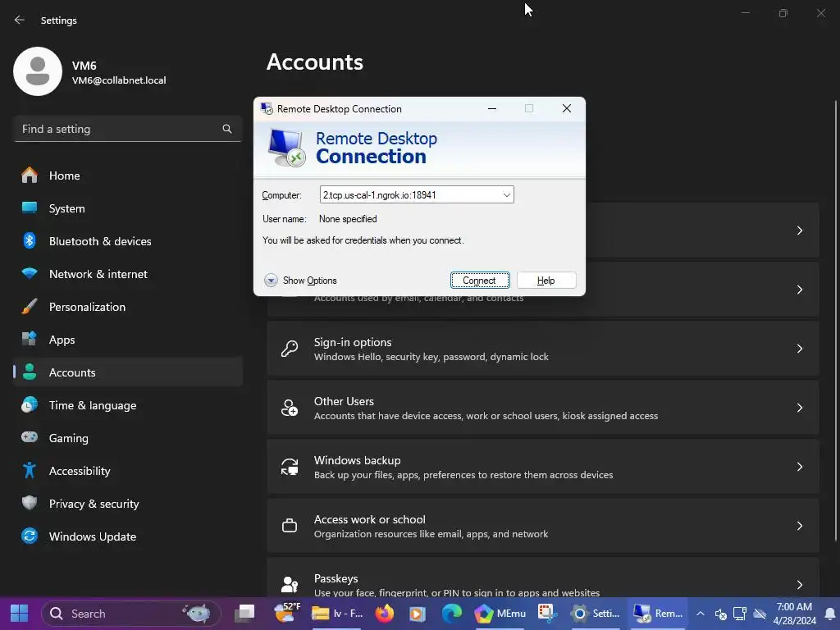Open Sign-in options
The image size is (840, 630).
click(x=543, y=349)
